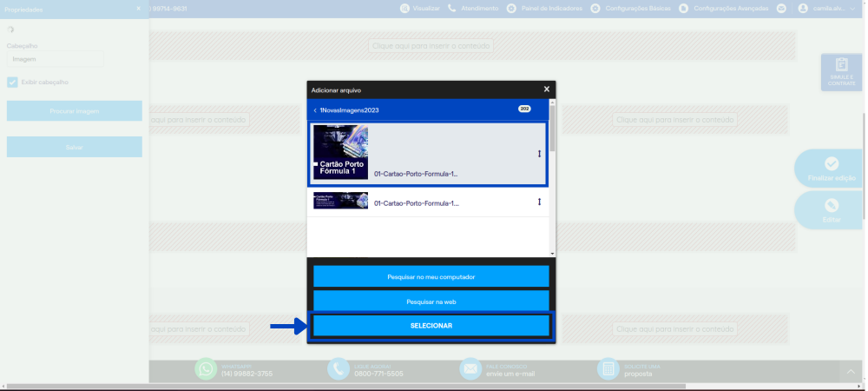Click Procurar imagem button
868x391 pixels.
point(74,110)
